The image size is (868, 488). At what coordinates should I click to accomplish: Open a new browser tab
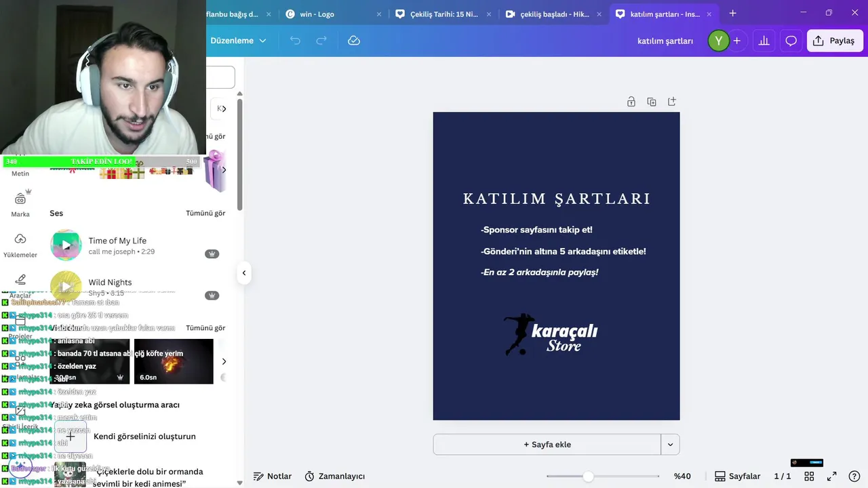pyautogui.click(x=732, y=14)
